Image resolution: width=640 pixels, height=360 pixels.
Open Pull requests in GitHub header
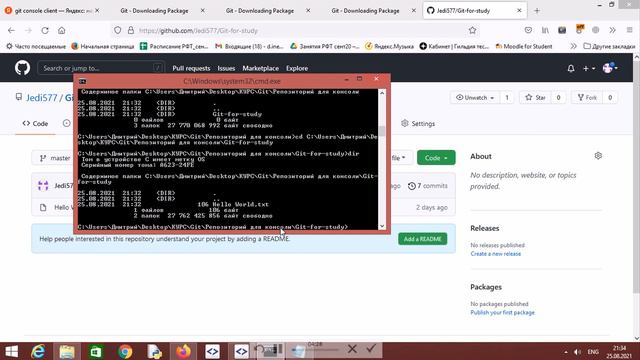click(191, 68)
